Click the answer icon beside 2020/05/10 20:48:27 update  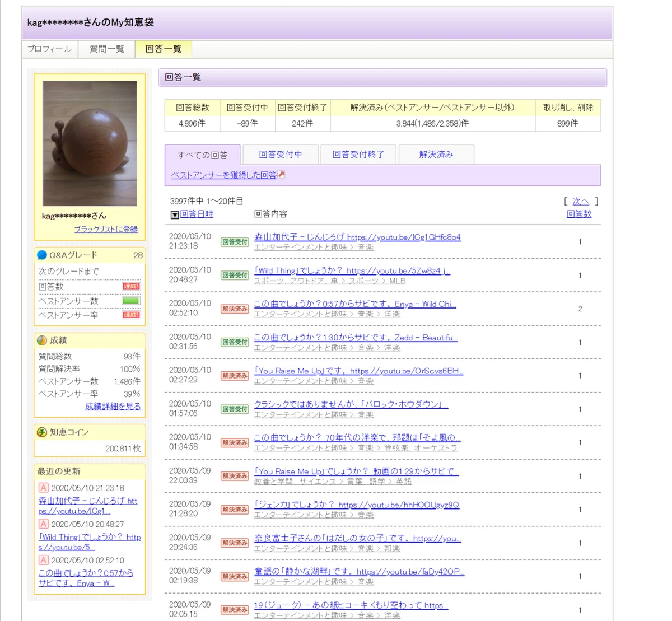point(43,524)
